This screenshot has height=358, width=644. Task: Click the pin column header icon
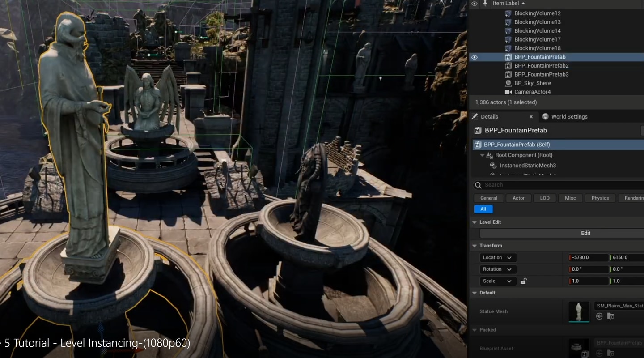click(486, 4)
